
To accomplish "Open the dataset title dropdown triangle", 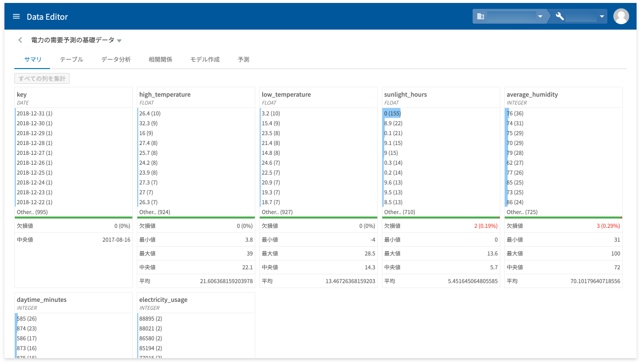I will pos(120,40).
